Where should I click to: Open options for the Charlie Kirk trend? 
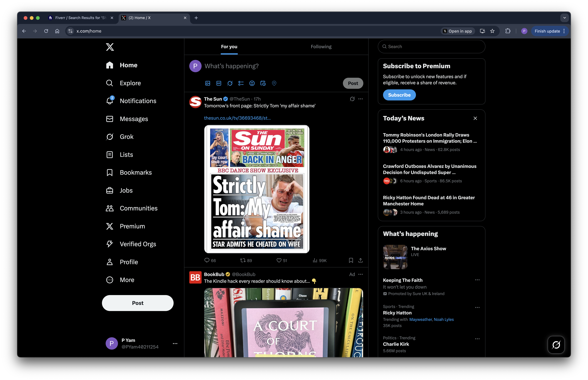click(477, 339)
